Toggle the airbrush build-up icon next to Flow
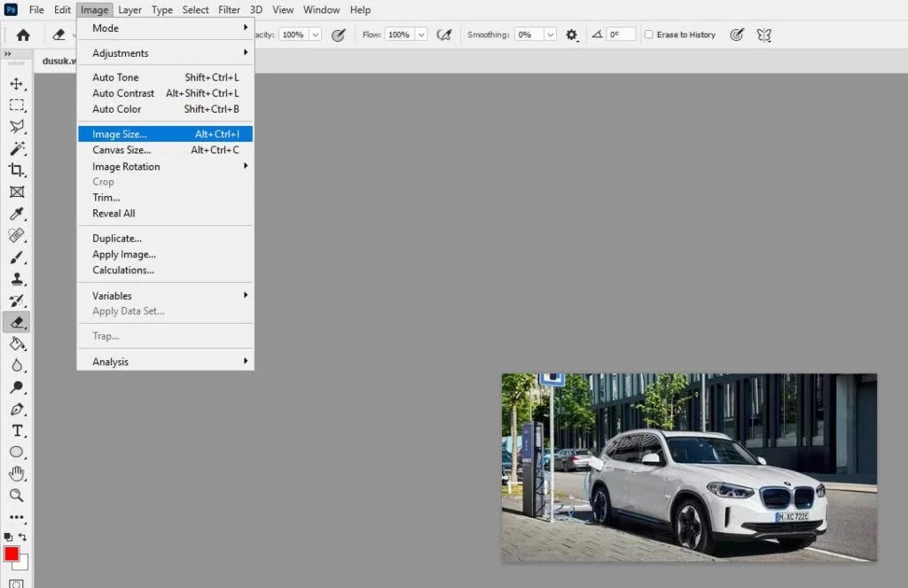Screen dimensions: 908x588 (x=444, y=35)
